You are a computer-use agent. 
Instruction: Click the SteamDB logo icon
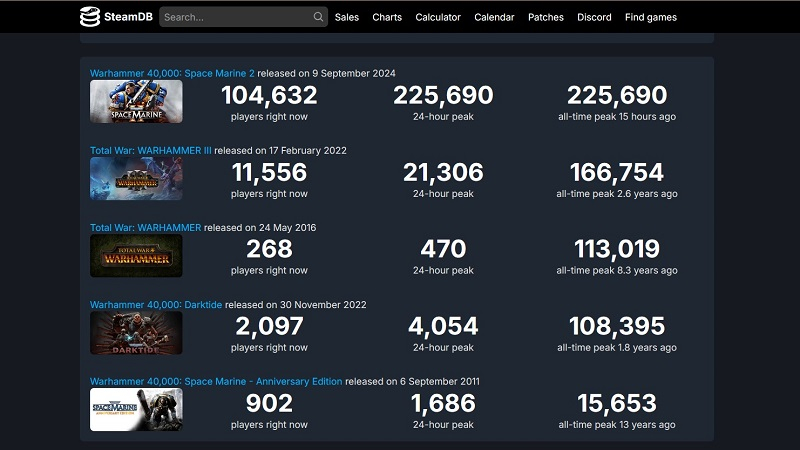click(x=90, y=17)
